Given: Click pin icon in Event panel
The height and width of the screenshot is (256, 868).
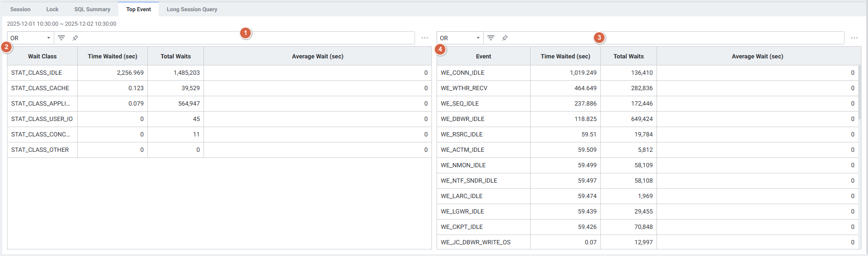Looking at the screenshot, I should (505, 38).
